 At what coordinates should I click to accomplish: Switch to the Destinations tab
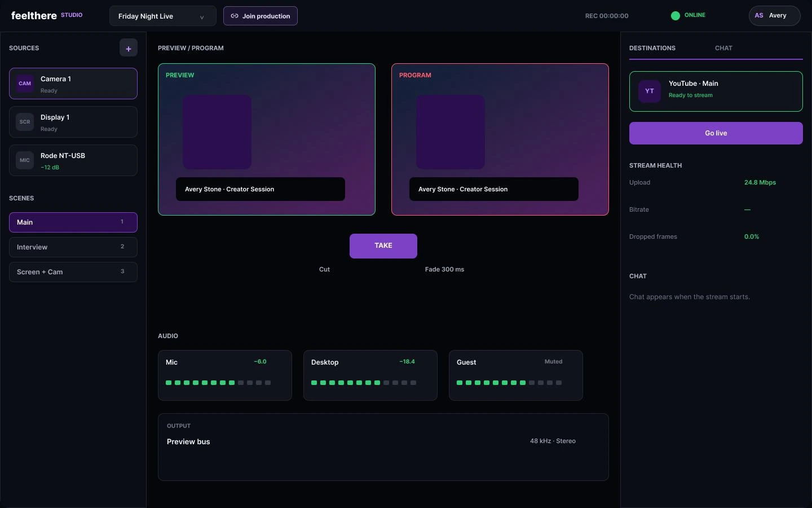click(652, 48)
